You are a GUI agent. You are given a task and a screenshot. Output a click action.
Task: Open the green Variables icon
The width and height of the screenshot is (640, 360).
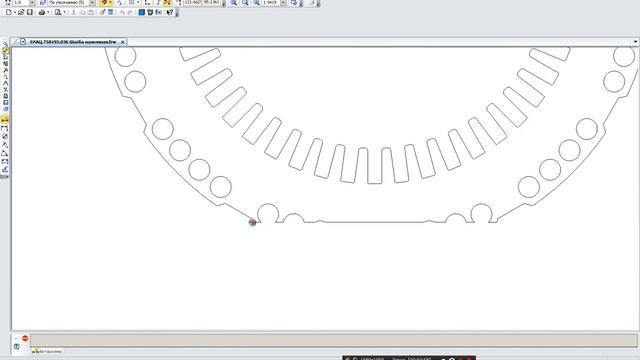tap(150, 12)
